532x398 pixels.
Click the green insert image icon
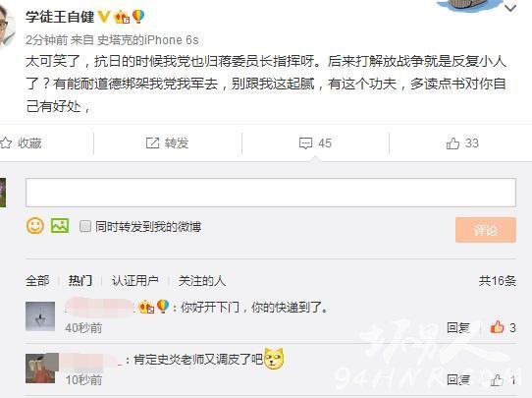[x=60, y=225]
